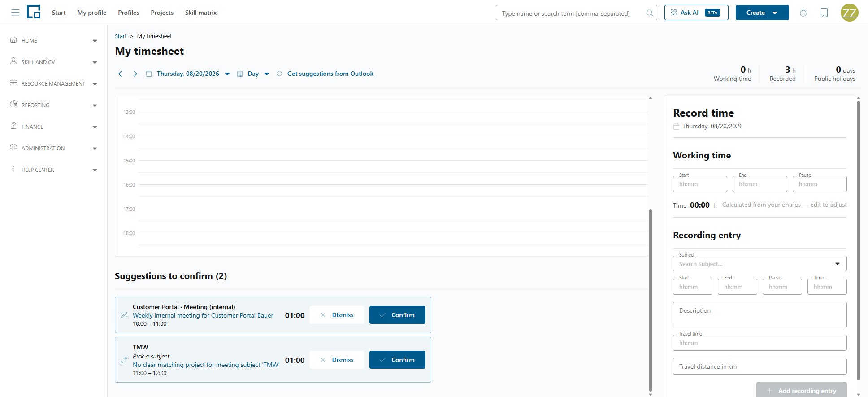The height and width of the screenshot is (397, 868).
Task: Click the pencil icon on TMW suggestion
Action: 124,360
